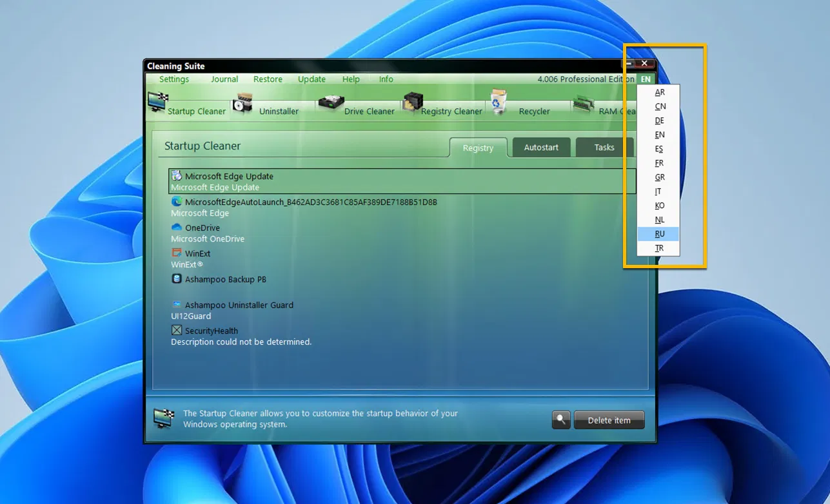
Task: Open the Restore menu
Action: [x=268, y=79]
